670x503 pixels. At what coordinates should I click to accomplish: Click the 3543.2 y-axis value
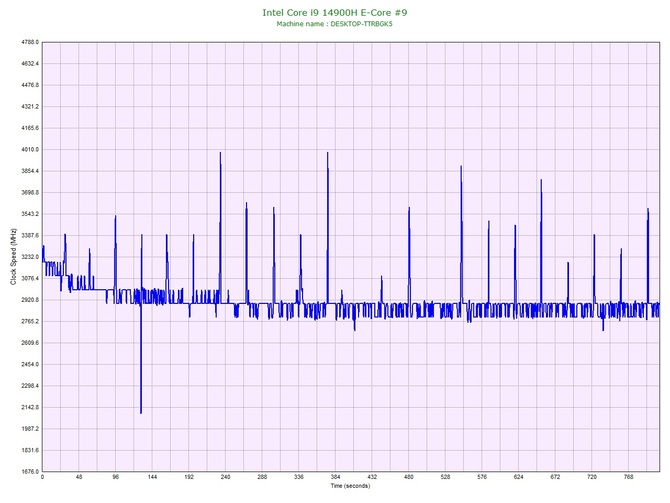(30, 214)
